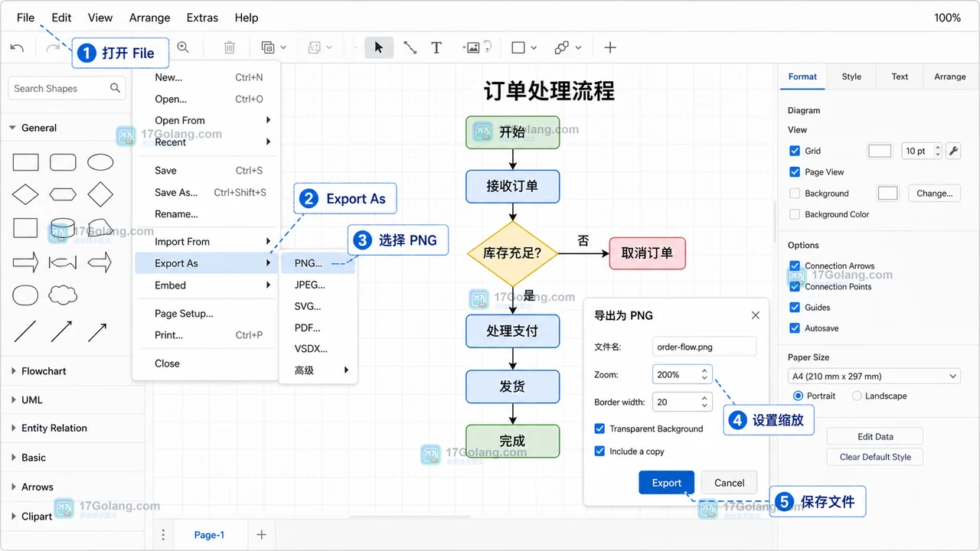The width and height of the screenshot is (980, 551).
Task: Select the pointer selection tool
Action: coord(379,47)
